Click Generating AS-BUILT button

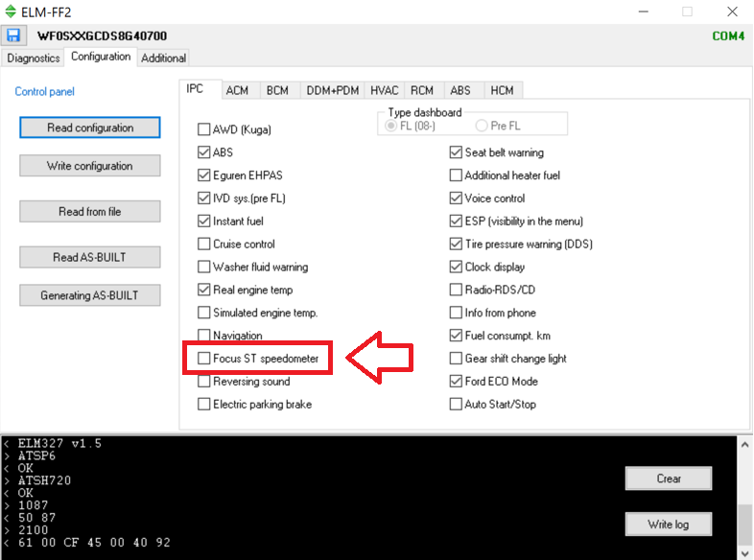click(89, 295)
